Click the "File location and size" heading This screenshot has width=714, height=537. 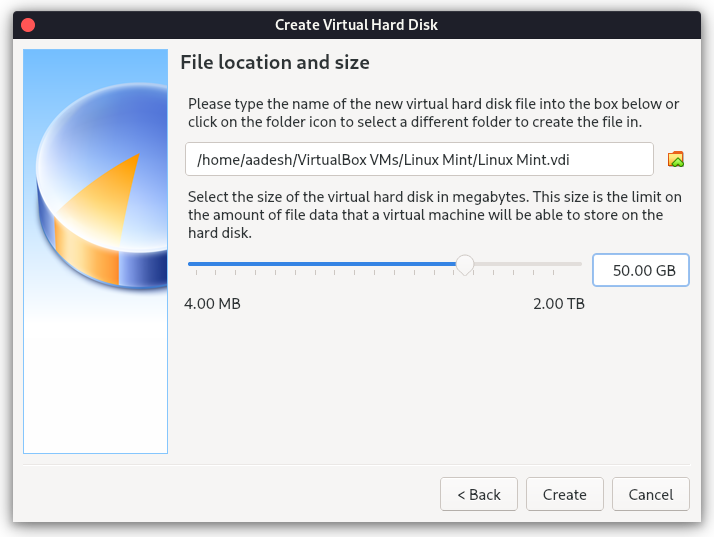(275, 63)
